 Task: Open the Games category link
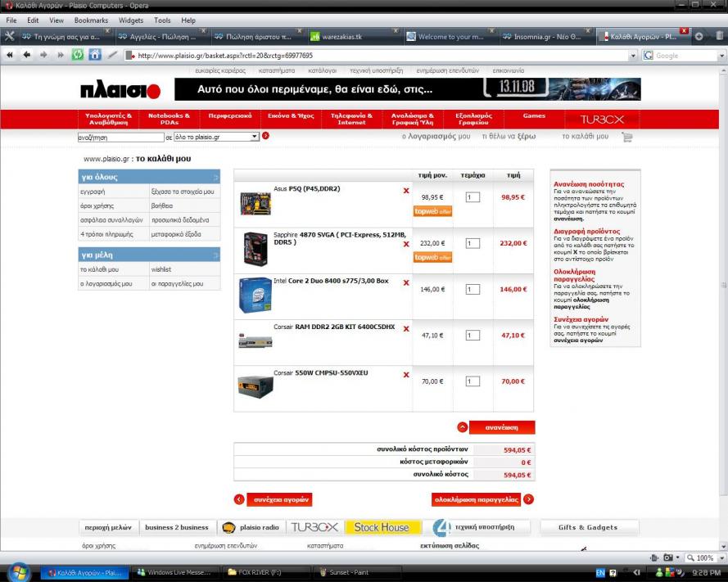tap(534, 116)
